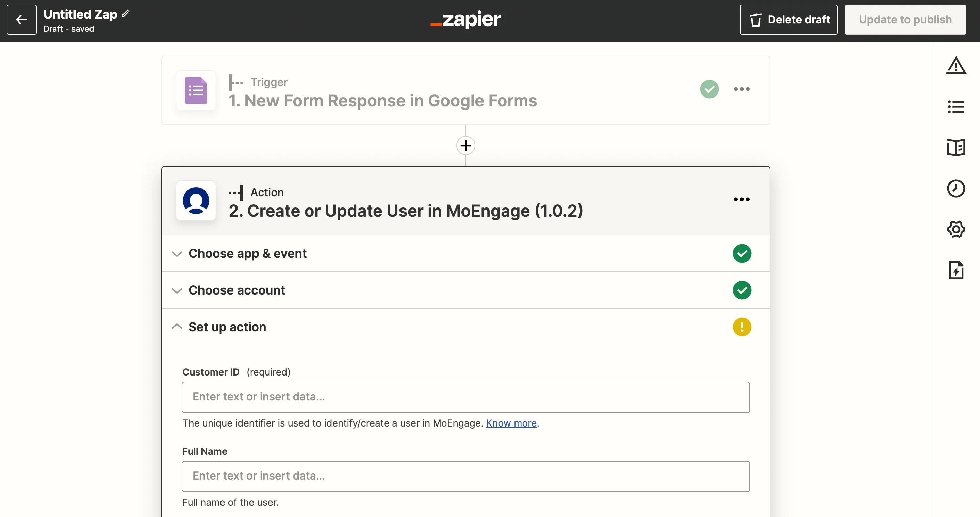Focus the Full Name input field
The width and height of the screenshot is (980, 517).
(465, 477)
